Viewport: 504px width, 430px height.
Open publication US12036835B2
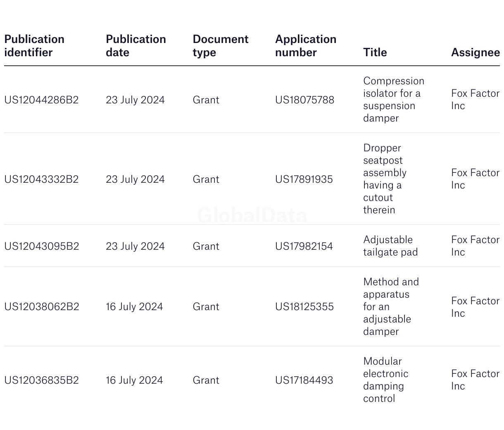click(41, 380)
